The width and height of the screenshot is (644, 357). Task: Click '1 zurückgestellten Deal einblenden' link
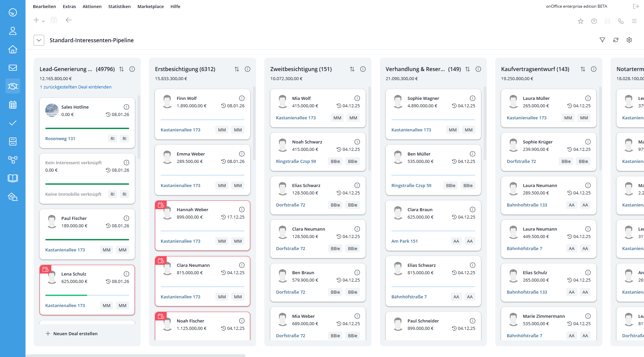75,87
